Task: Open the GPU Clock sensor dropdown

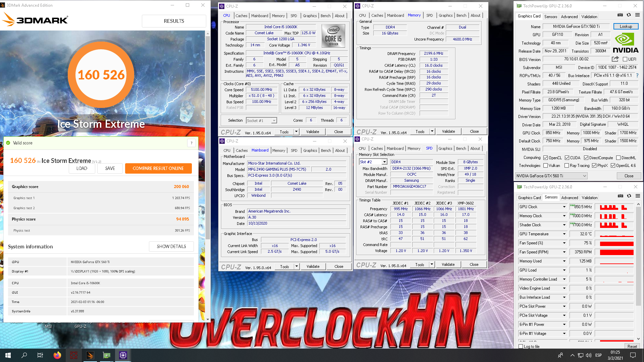Action: (x=564, y=207)
